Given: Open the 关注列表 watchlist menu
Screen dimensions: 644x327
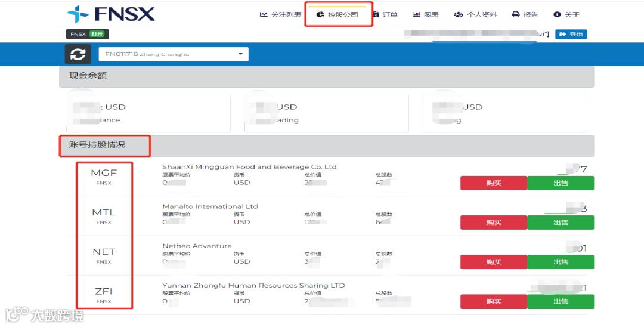Looking at the screenshot, I should click(x=280, y=14).
